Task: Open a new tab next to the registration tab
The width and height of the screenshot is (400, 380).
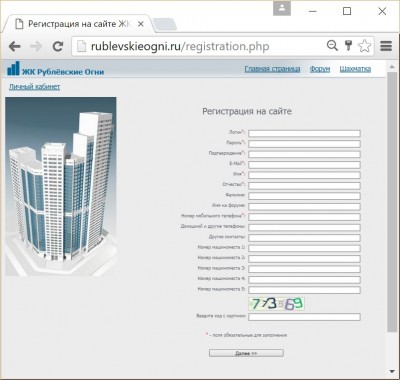Action: [165, 25]
